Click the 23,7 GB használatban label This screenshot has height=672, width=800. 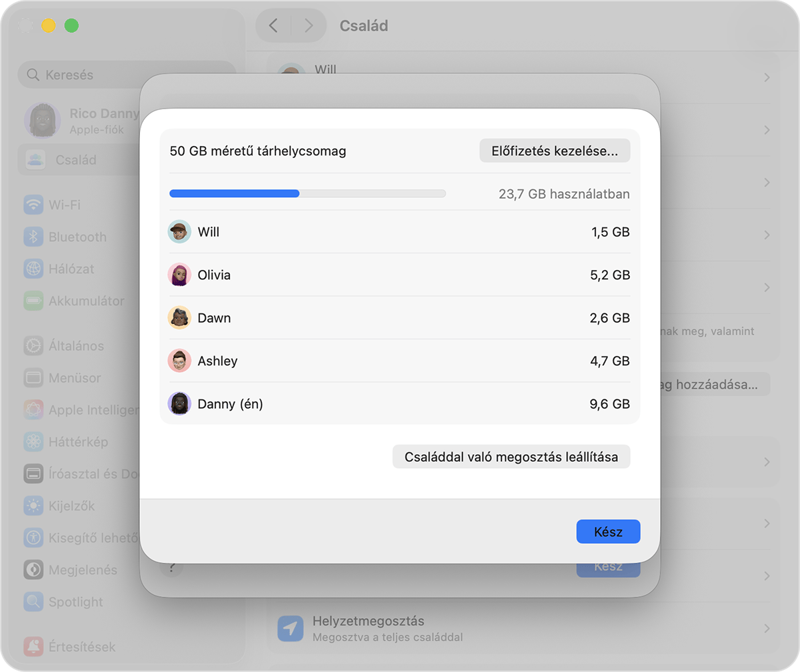point(565,194)
